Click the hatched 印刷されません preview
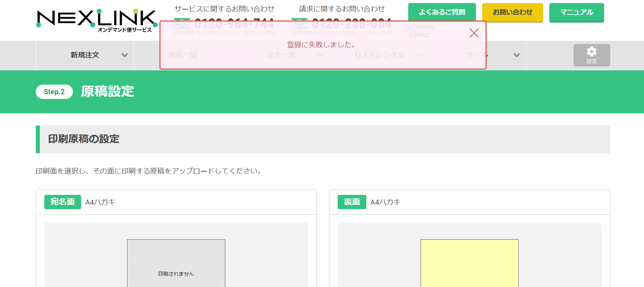Image resolution: width=644 pixels, height=287 pixels. coord(176,263)
